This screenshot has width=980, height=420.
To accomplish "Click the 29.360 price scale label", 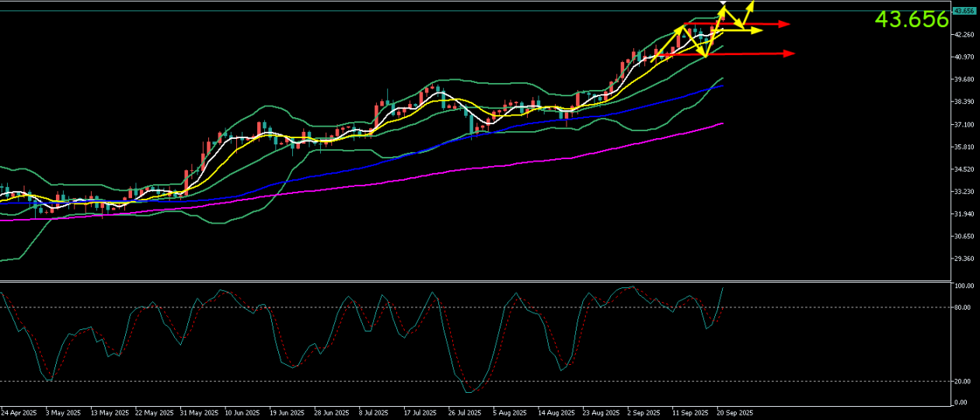I will click(964, 259).
